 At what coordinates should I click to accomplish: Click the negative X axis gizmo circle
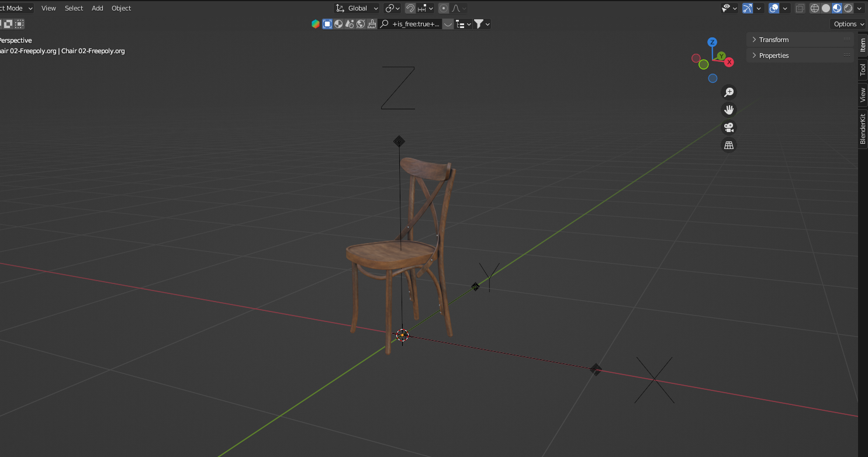coord(696,58)
